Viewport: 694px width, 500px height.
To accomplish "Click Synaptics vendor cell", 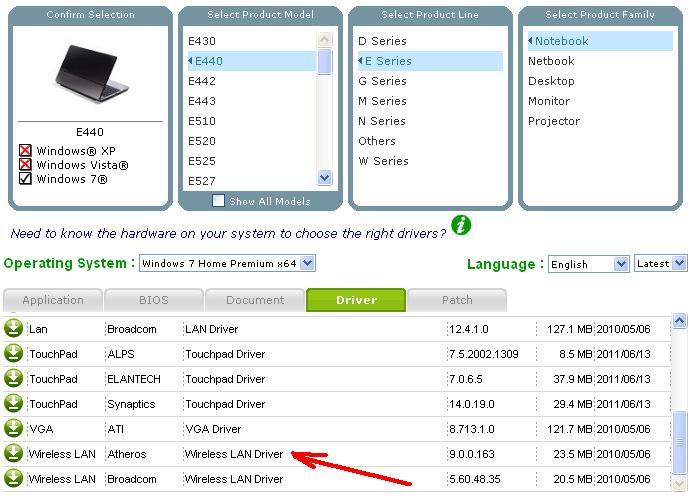I will coord(131,404).
